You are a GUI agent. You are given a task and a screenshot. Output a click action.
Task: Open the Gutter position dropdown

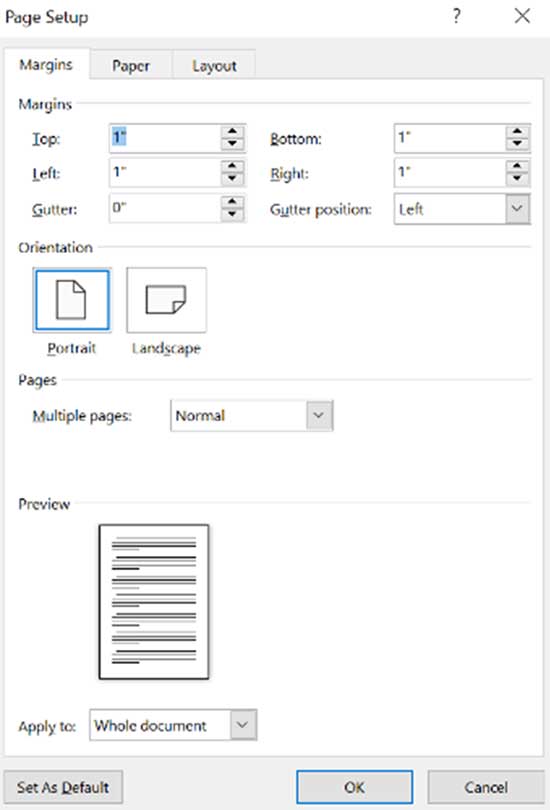click(517, 209)
